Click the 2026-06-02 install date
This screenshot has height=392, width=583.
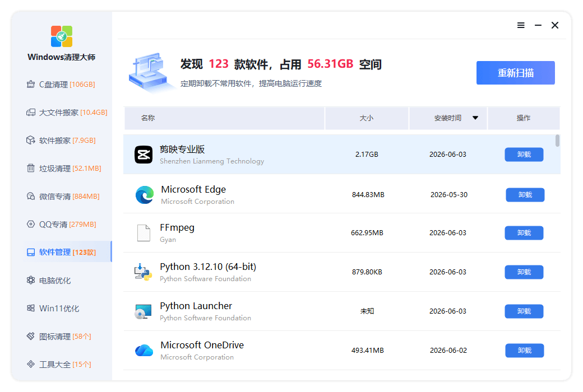[x=448, y=351]
